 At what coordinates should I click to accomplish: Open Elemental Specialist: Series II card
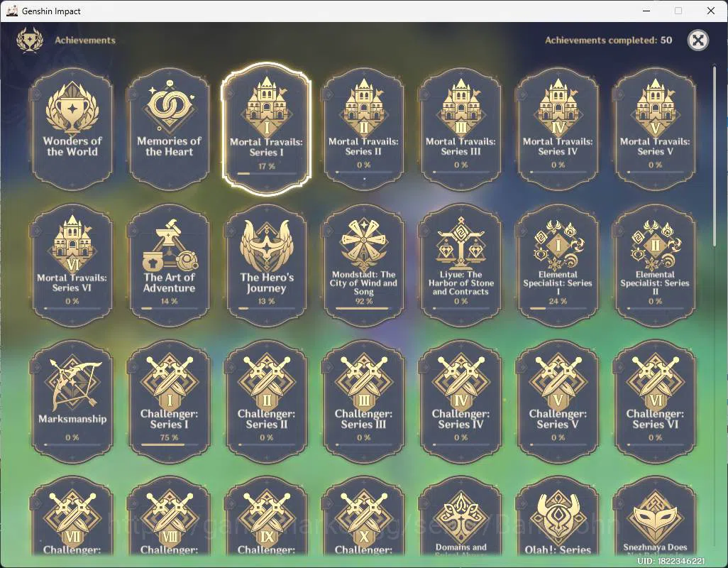point(655,266)
